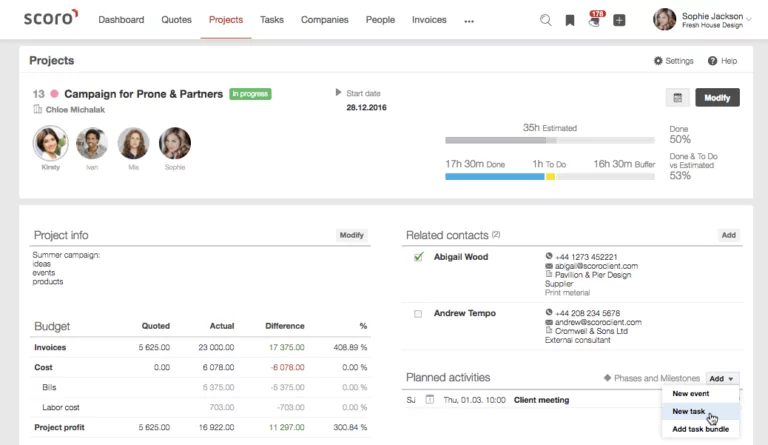Click the Start date play arrow icon
768x445 pixels.
pos(338,92)
